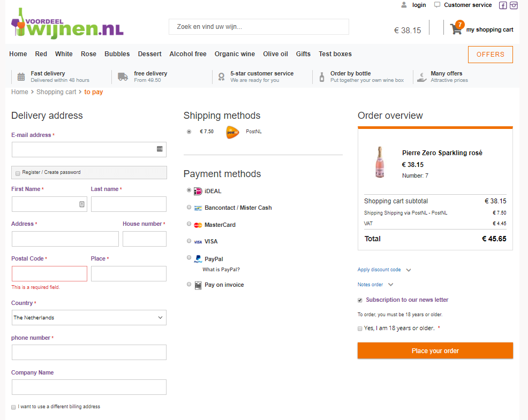This screenshot has height=420, width=528.
Task: Focus the phone number field
Action: [89, 353]
